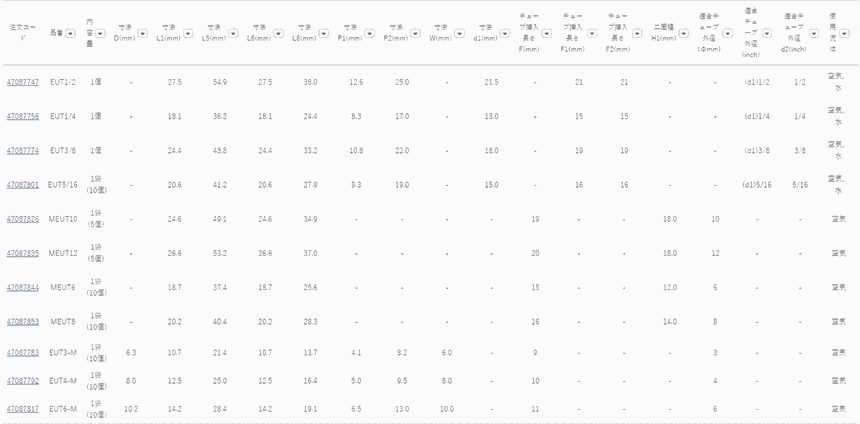Click the 注文コード column header
The width and height of the screenshot is (860, 424).
[x=22, y=33]
